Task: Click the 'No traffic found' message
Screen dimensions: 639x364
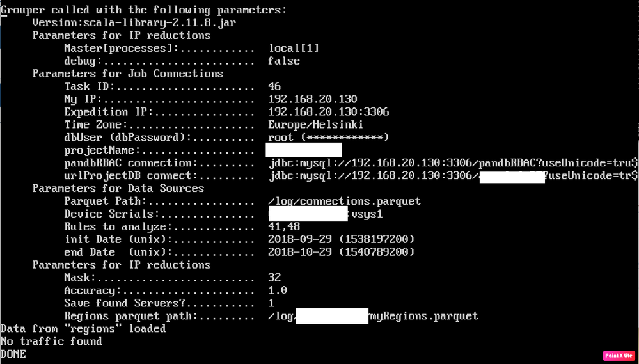Action: coord(51,342)
